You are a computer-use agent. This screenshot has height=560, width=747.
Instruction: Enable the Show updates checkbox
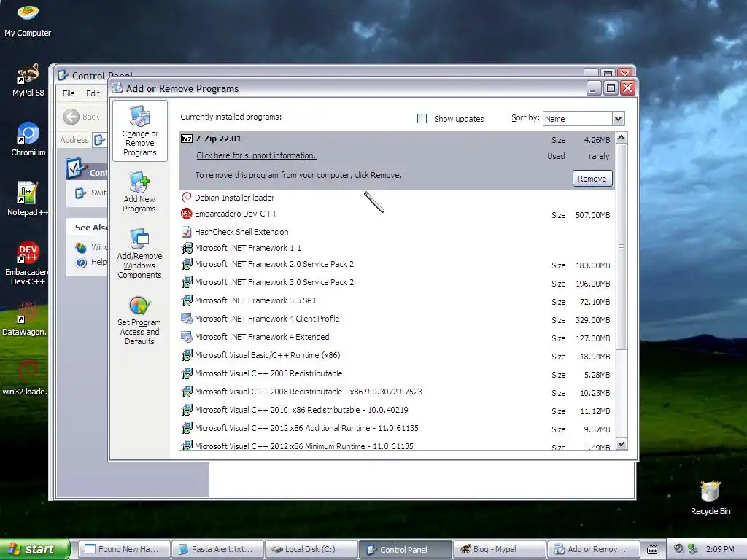(422, 119)
